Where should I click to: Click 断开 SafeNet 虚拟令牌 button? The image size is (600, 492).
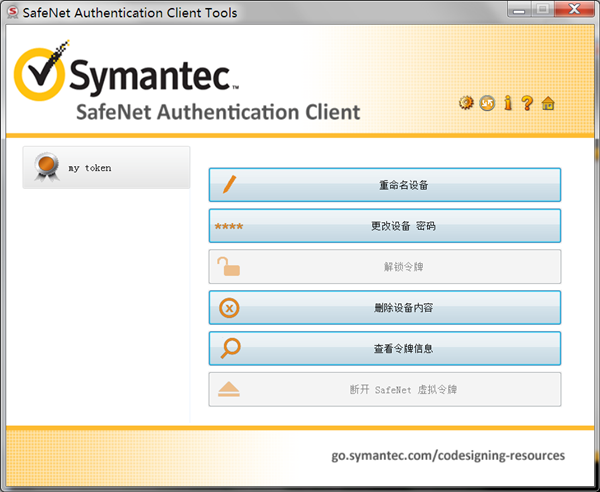coord(385,389)
